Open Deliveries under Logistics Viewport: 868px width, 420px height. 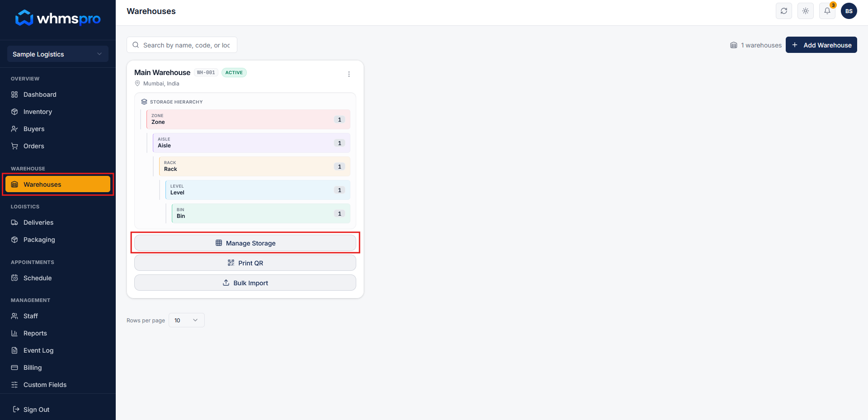58,222
